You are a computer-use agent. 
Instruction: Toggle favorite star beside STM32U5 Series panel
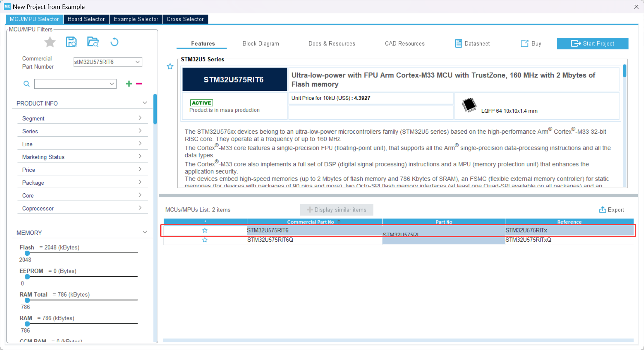pyautogui.click(x=170, y=67)
